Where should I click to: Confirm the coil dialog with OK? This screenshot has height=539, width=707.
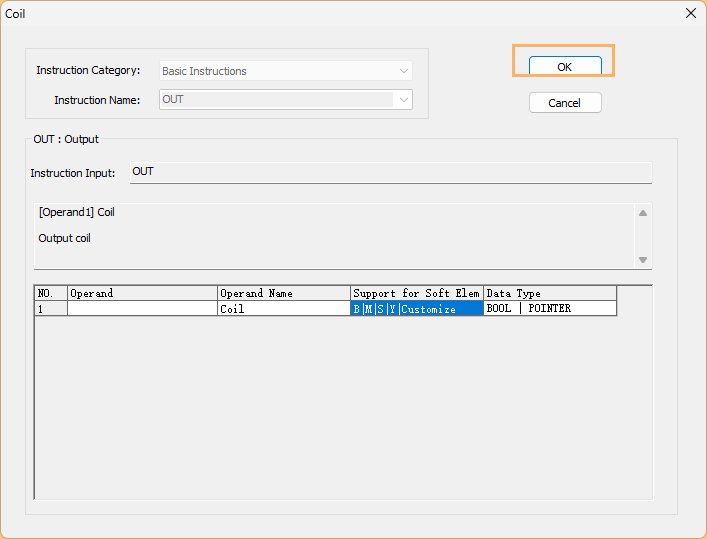pyautogui.click(x=565, y=66)
